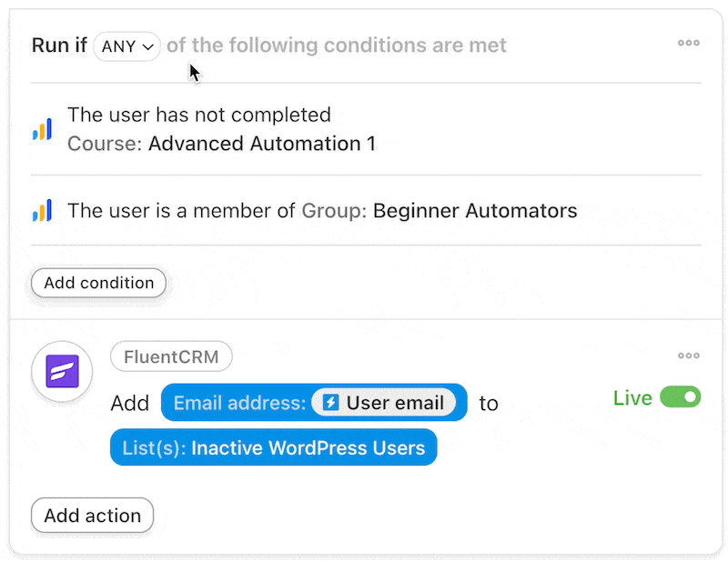The image size is (728, 562).
Task: Edit the List(s): Inactive WordPress Users field
Action: [x=274, y=447]
